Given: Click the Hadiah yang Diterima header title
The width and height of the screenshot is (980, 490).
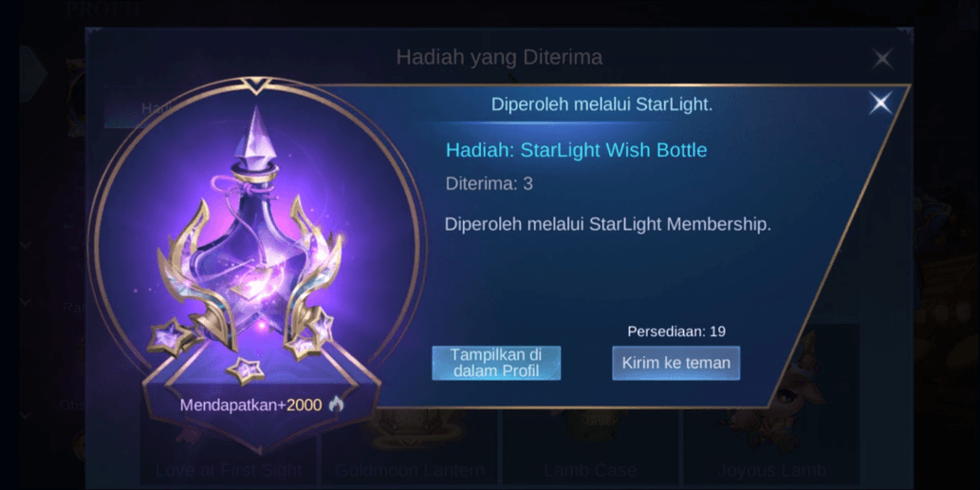Looking at the screenshot, I should (x=499, y=58).
